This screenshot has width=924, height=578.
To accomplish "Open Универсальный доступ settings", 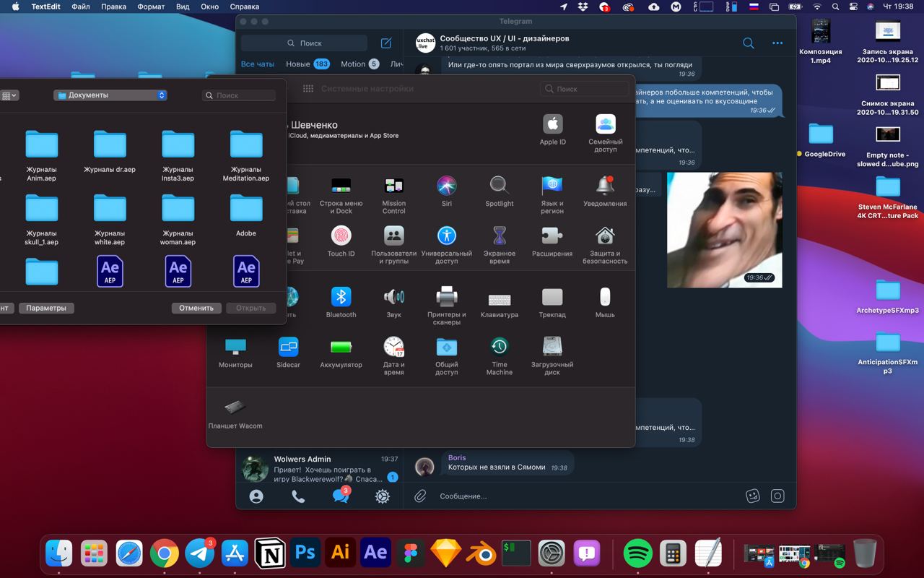I will pos(447,245).
